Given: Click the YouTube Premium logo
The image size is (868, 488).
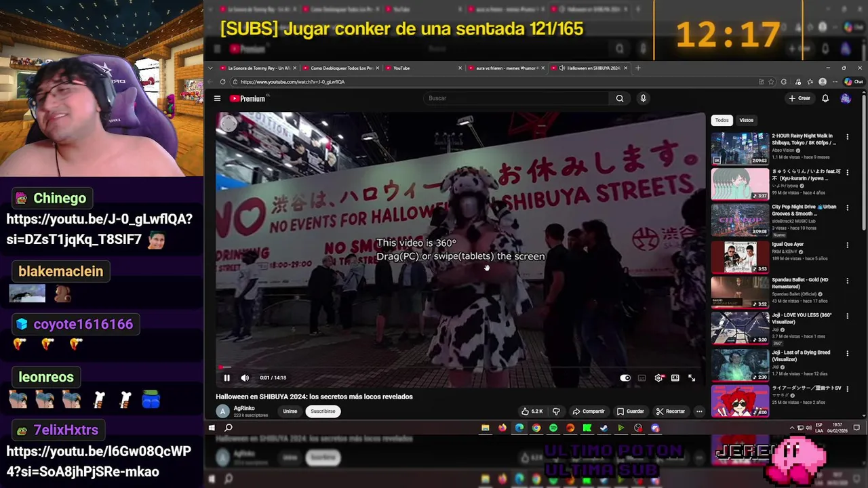Looking at the screenshot, I should [x=248, y=98].
